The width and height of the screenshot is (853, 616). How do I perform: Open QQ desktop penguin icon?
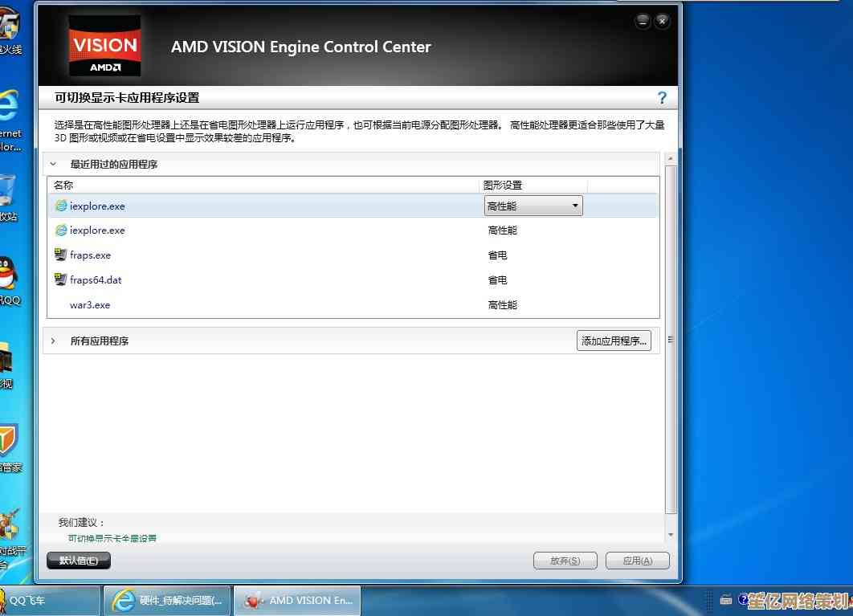pyautogui.click(x=7, y=275)
